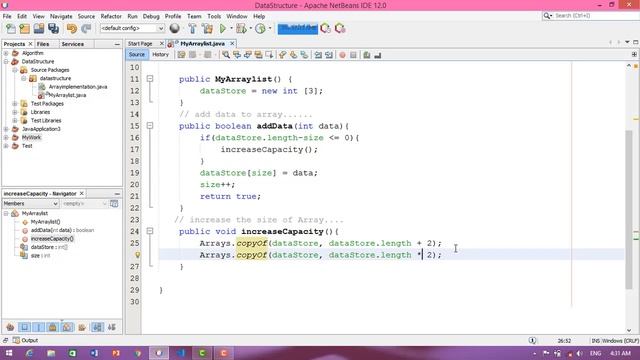Open the Source menu
640x360 pixels.
click(x=86, y=16)
